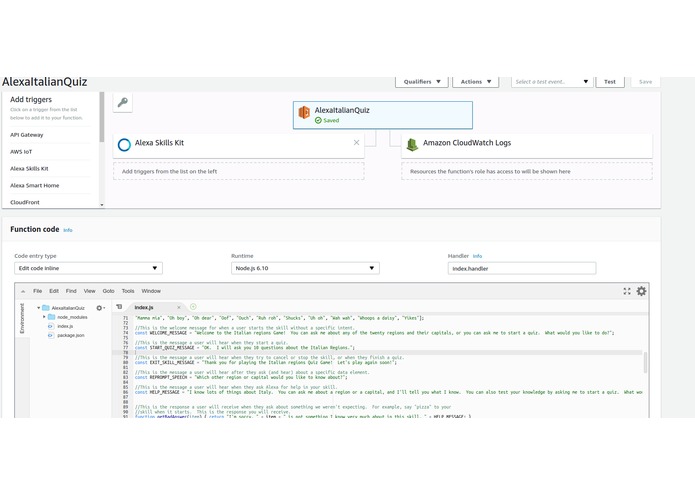Add the AWS IoT trigger
Viewport: 695px width, 494px height.
tap(21, 152)
